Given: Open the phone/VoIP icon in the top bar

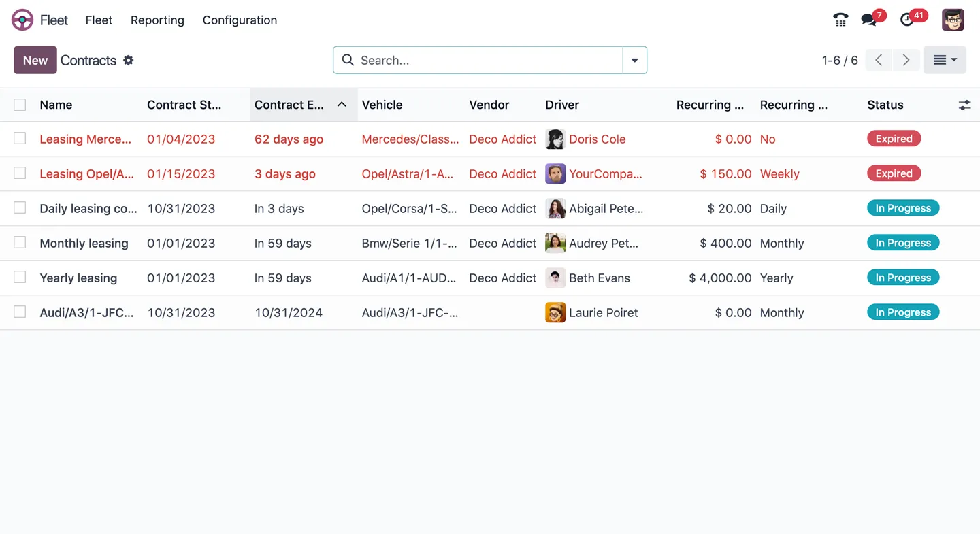Looking at the screenshot, I should tap(840, 20).
